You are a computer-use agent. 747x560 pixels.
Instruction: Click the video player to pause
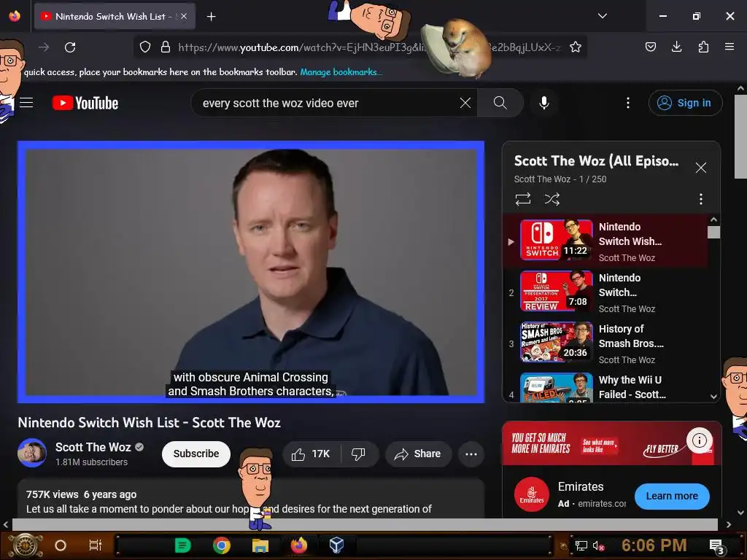pos(251,272)
